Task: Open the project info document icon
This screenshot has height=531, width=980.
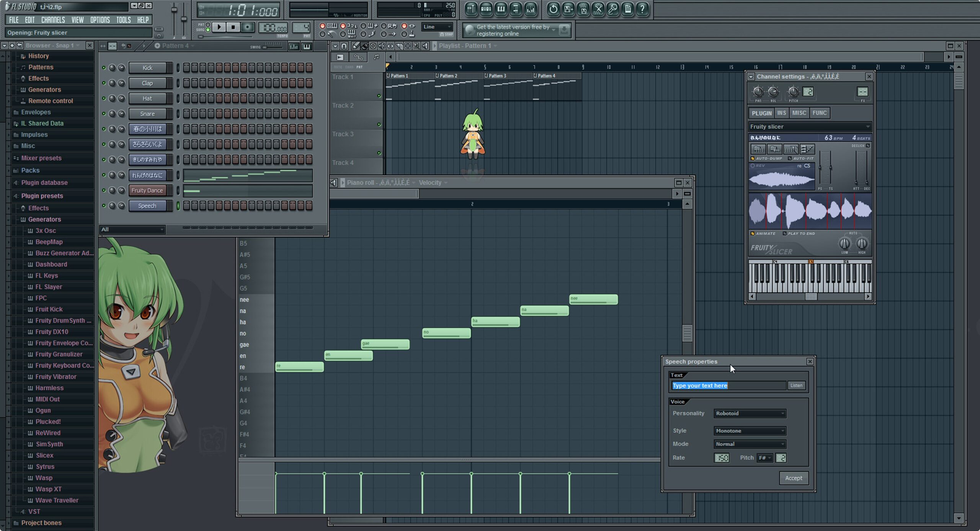Action: [x=628, y=9]
